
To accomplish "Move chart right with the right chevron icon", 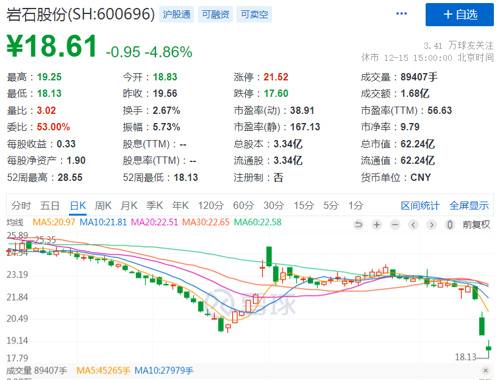I will point(431,225).
